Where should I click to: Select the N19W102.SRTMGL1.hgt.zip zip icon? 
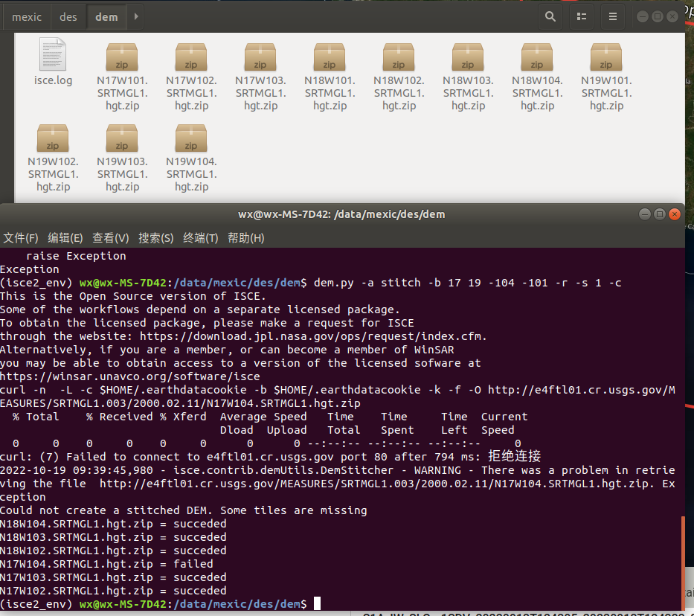[53, 138]
